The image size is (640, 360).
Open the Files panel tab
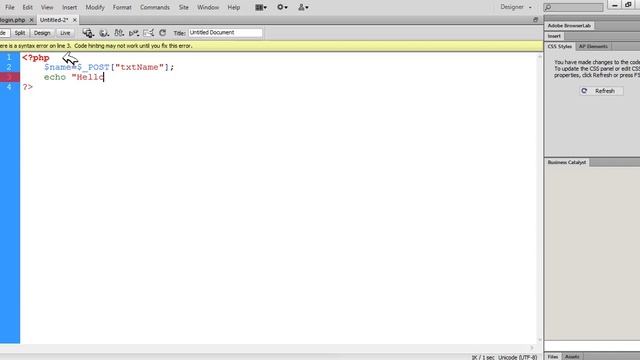pos(553,357)
